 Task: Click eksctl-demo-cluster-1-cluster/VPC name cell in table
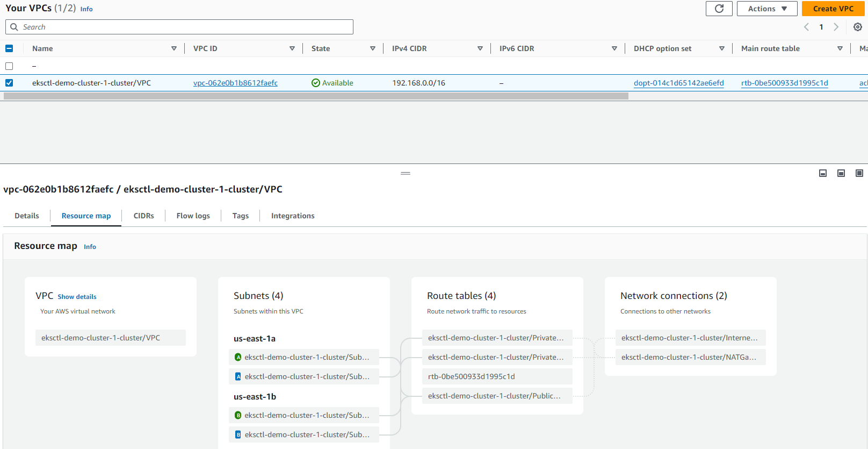point(91,83)
